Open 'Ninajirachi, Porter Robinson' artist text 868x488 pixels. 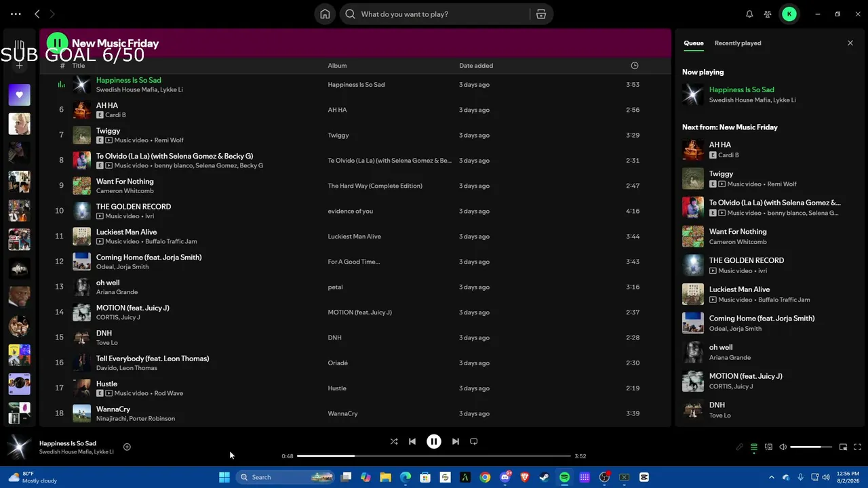(136, 419)
